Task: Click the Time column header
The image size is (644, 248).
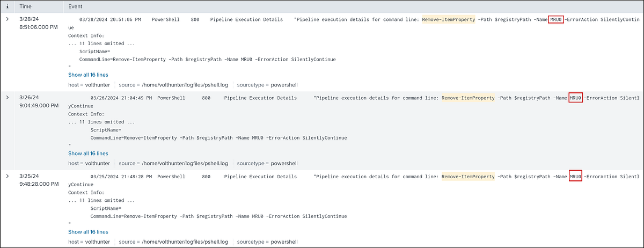Action: [x=25, y=7]
